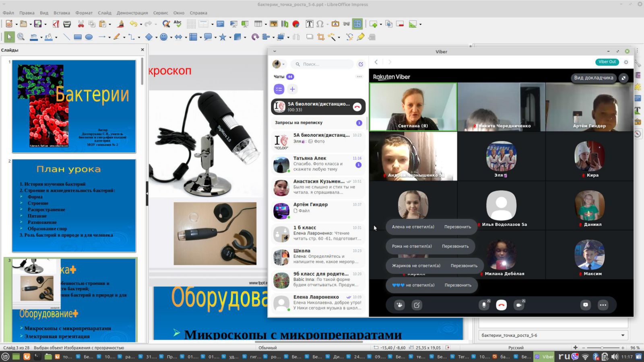The width and height of the screenshot is (644, 362).
Task: Click Viber compose new message icon
Action: pyautogui.click(x=361, y=64)
